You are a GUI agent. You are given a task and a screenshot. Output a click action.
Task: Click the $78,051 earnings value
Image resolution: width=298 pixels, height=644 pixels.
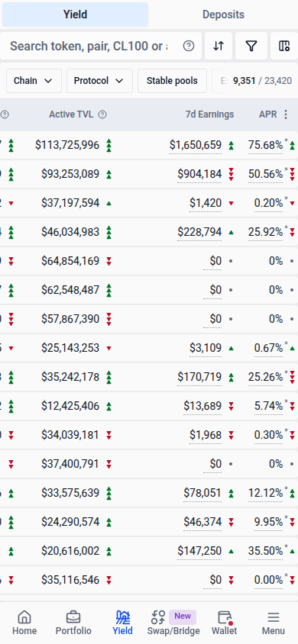tap(202, 493)
